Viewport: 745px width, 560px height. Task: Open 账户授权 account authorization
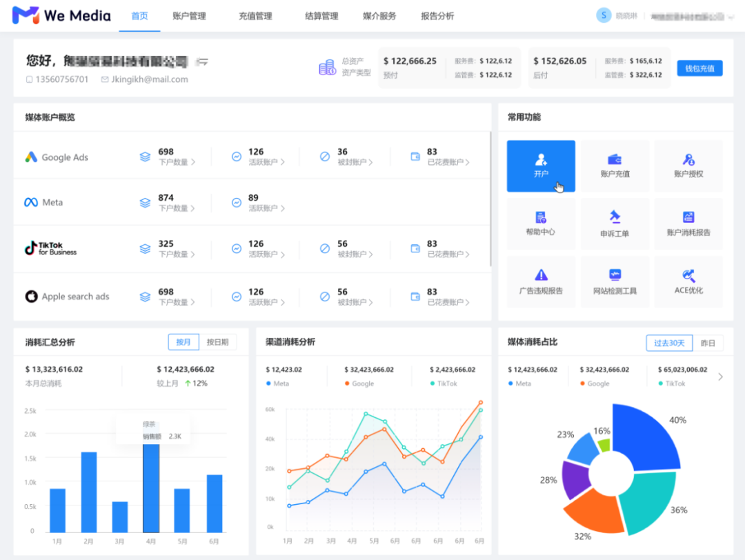point(688,166)
